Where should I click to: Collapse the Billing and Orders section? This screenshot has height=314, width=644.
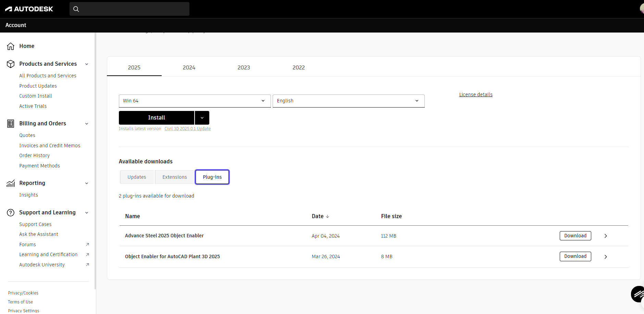click(87, 124)
